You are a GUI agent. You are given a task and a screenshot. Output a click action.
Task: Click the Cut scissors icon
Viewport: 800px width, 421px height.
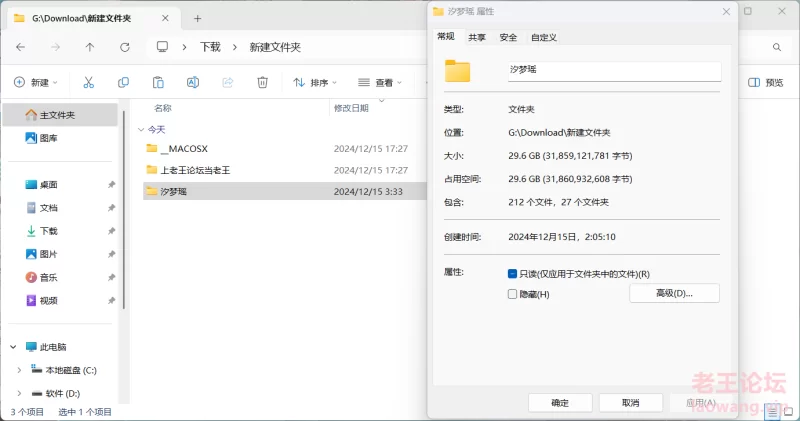pyautogui.click(x=89, y=82)
